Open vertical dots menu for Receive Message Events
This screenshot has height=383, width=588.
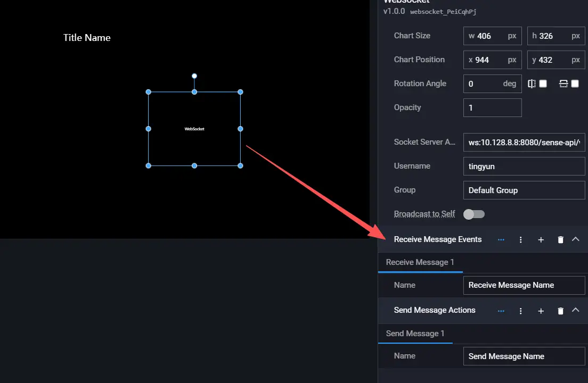[520, 240]
